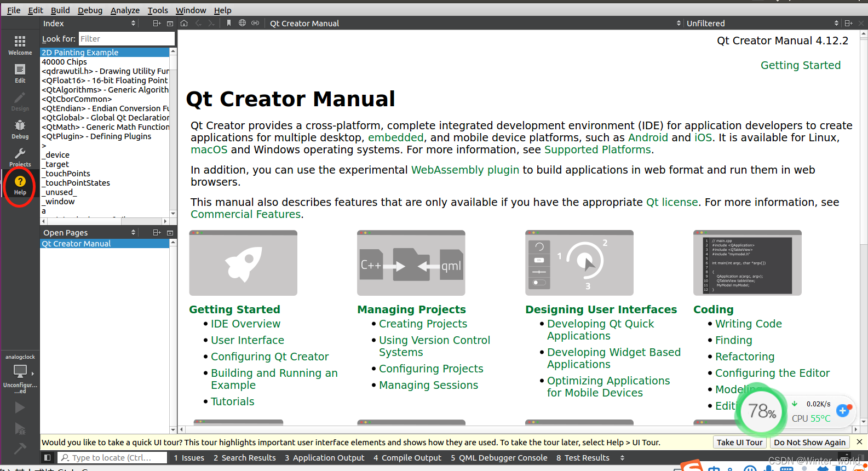Split the Open Pages panel
The height and width of the screenshot is (471, 868).
pyautogui.click(x=157, y=233)
